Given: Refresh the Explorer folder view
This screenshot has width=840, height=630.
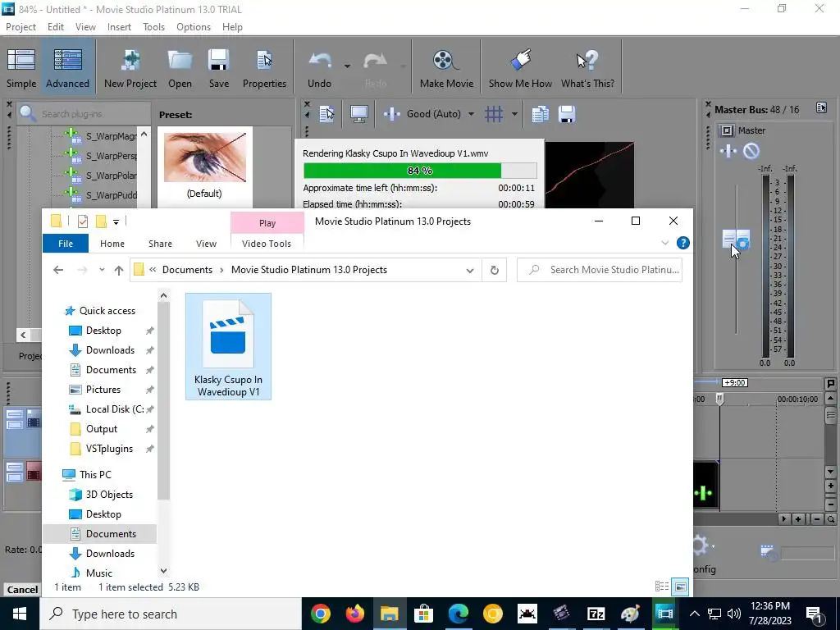Looking at the screenshot, I should tap(495, 270).
